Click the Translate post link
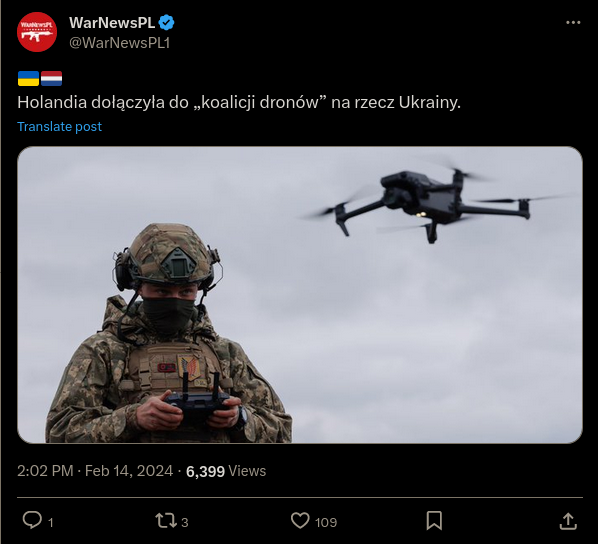The height and width of the screenshot is (544, 598). 59,126
